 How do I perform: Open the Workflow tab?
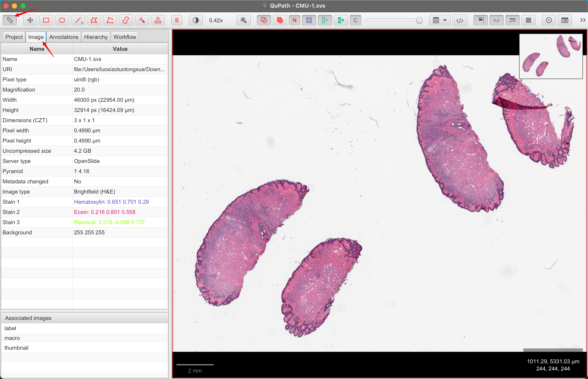125,37
